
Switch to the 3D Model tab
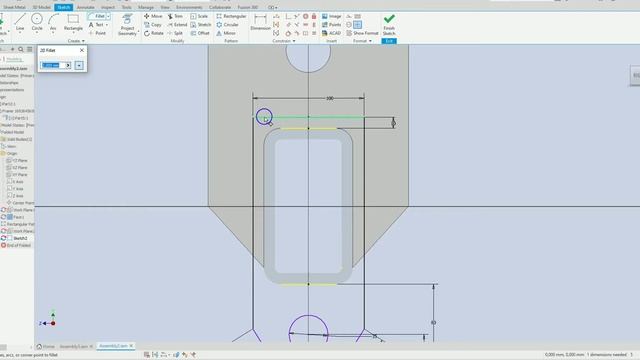[42, 7]
